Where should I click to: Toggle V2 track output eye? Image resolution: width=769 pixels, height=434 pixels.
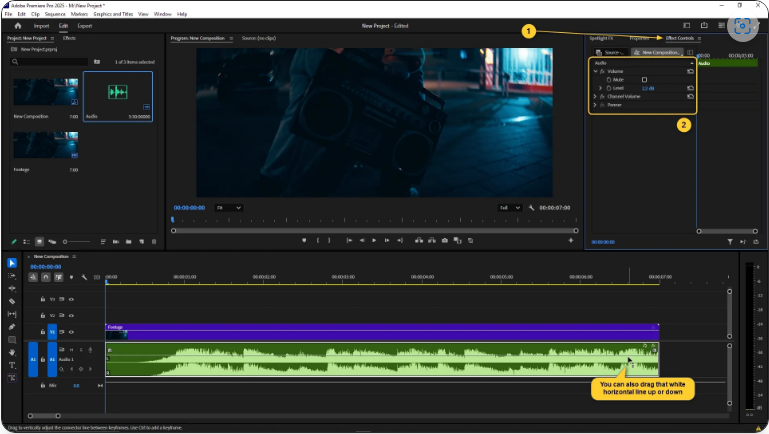(72, 315)
